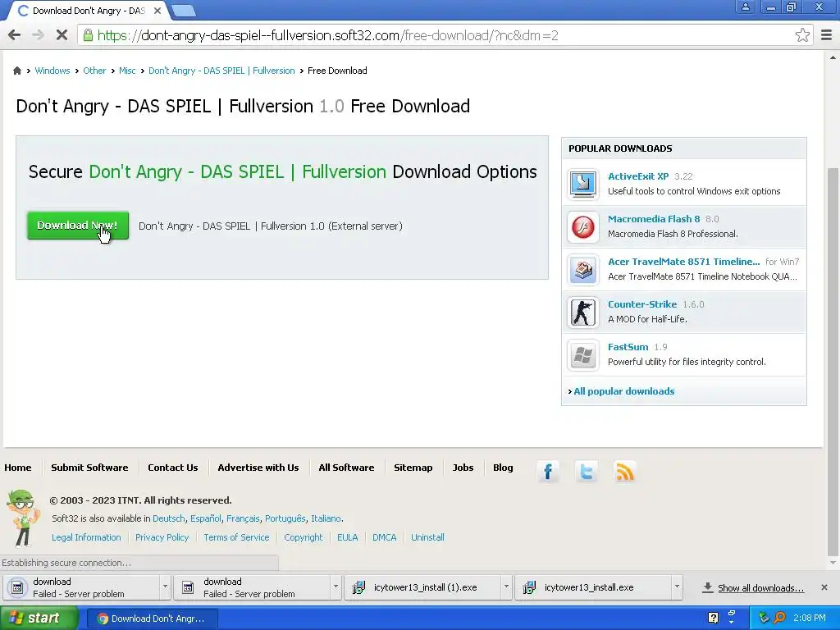Open Don't Angry - DAS SPIEL breadcrumb link
This screenshot has width=840, height=630.
221,71
